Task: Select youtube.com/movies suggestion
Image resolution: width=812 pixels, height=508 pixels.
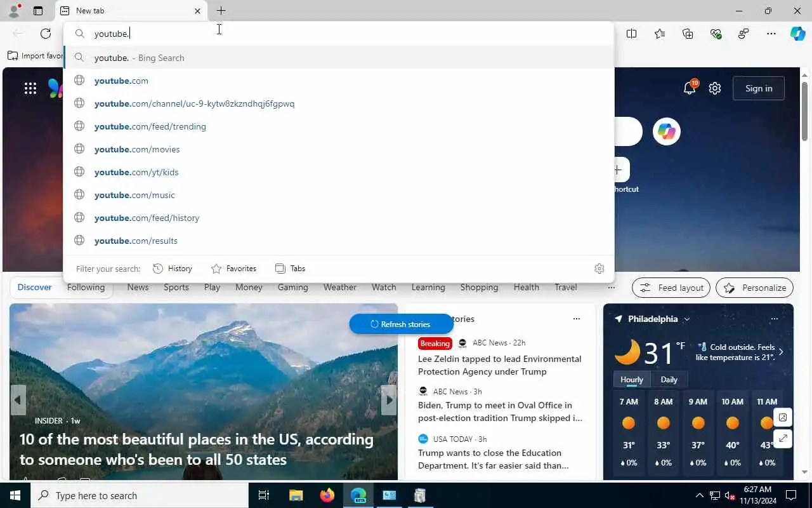Action: (339, 149)
